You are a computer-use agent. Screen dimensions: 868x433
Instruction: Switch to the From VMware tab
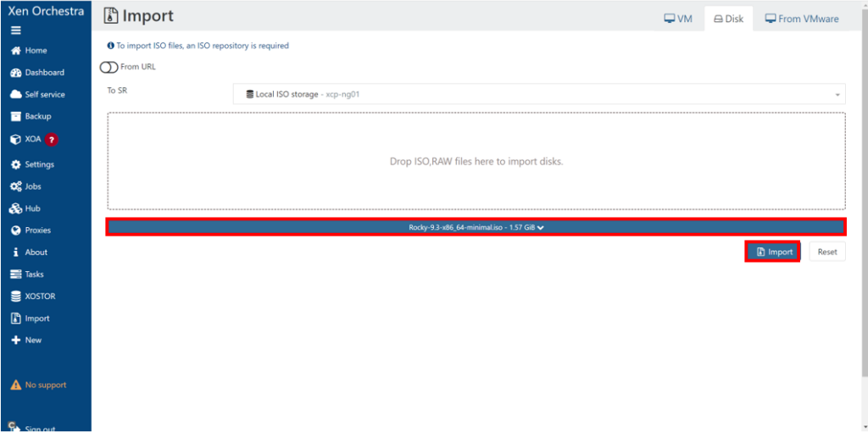click(x=802, y=19)
